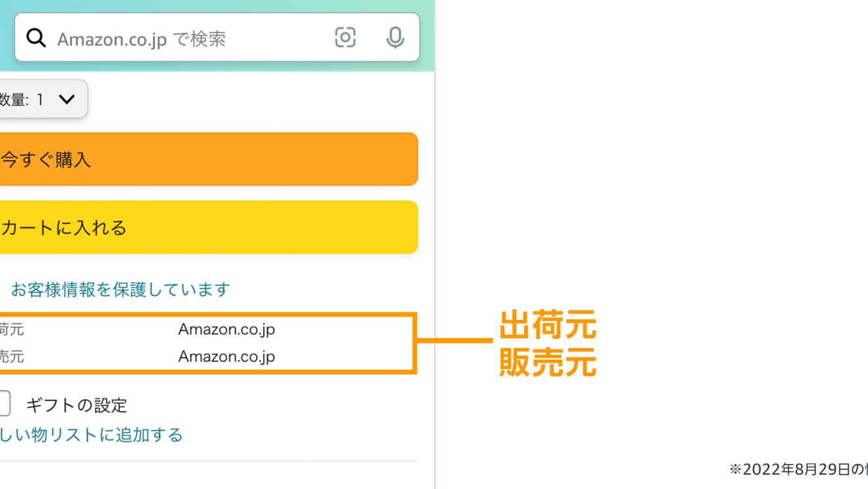Enable the ギフトの設定 gift option checkbox

point(3,405)
